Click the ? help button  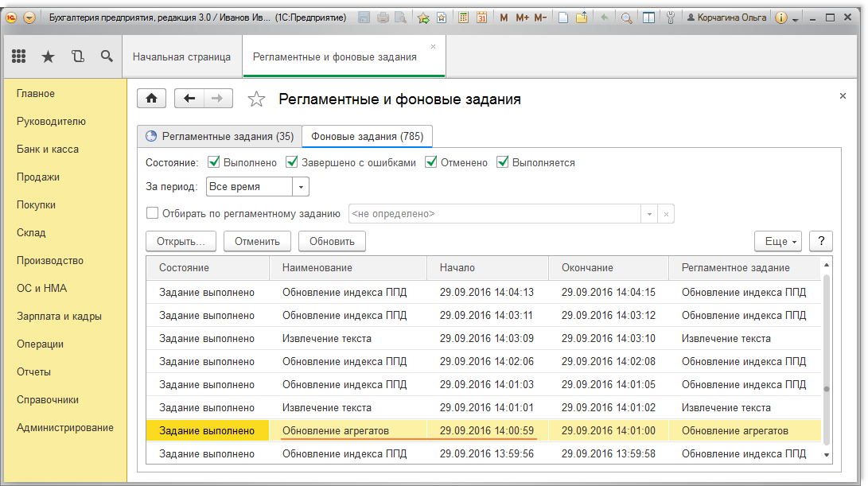pyautogui.click(x=821, y=241)
